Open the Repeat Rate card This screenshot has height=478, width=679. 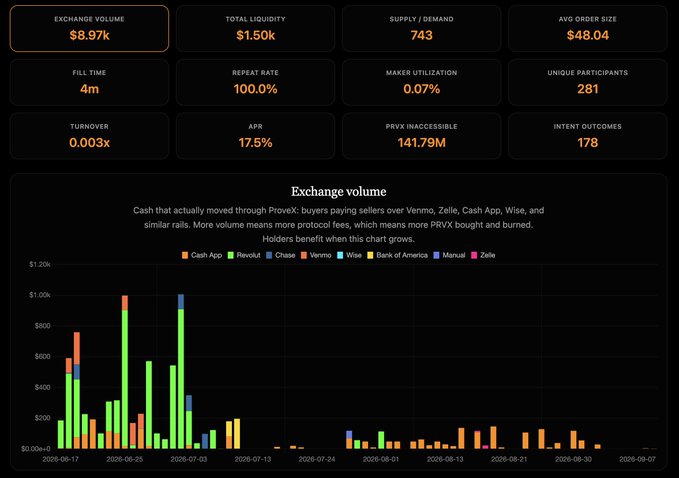[x=255, y=82]
